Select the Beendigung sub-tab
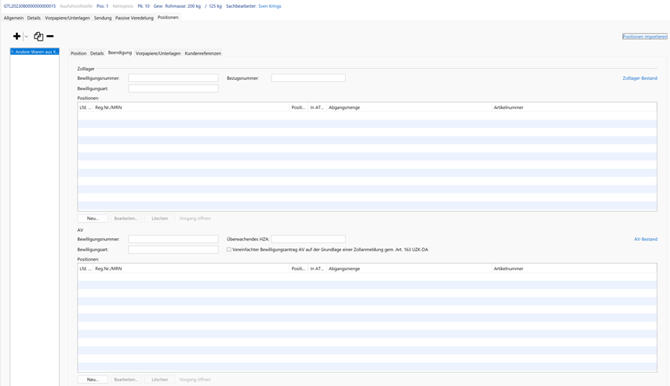 click(x=120, y=53)
